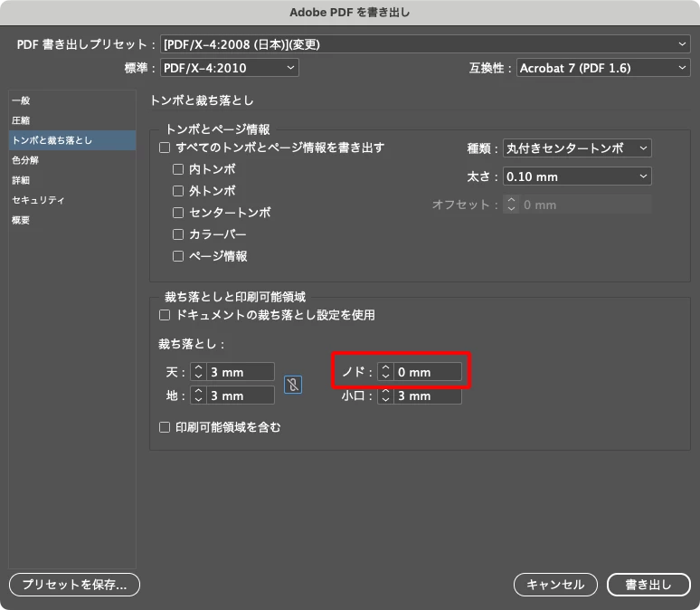Click the ノド 0 mm value field
Viewport: 700px width, 610px height.
point(427,372)
